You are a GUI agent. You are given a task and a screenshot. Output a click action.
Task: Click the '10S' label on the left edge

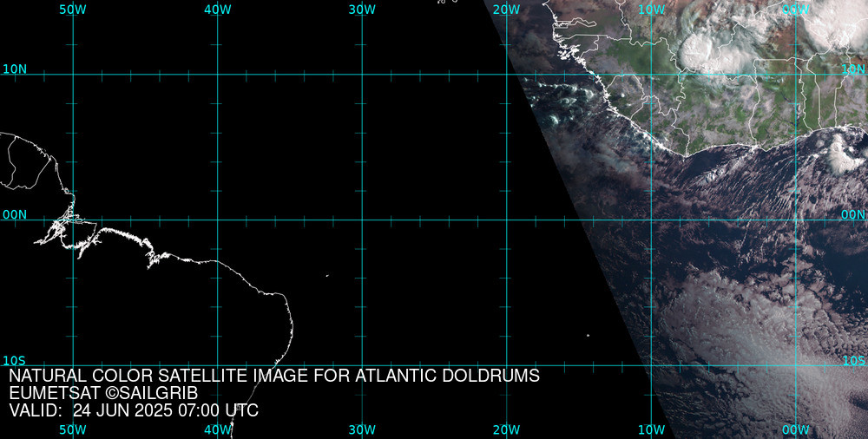[x=15, y=361]
